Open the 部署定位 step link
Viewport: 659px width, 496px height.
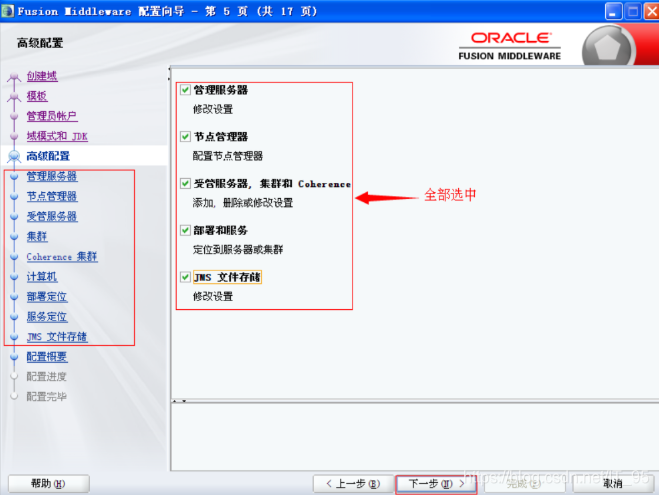click(x=47, y=297)
